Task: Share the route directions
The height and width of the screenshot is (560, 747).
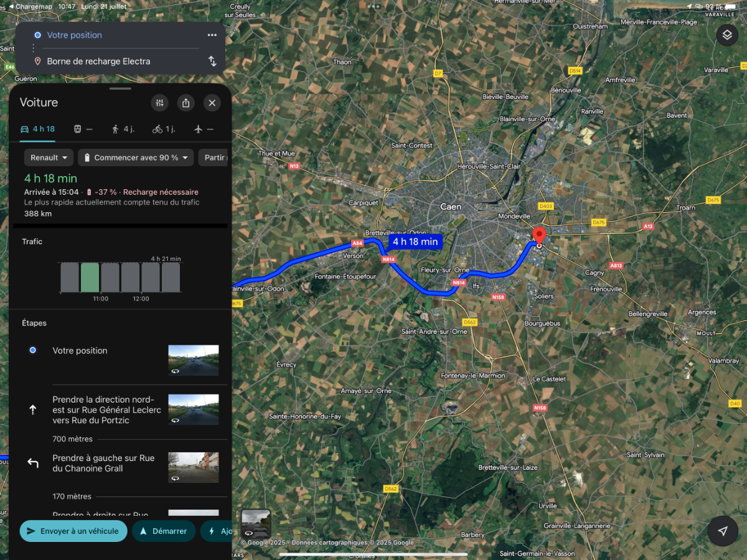Action: click(186, 103)
